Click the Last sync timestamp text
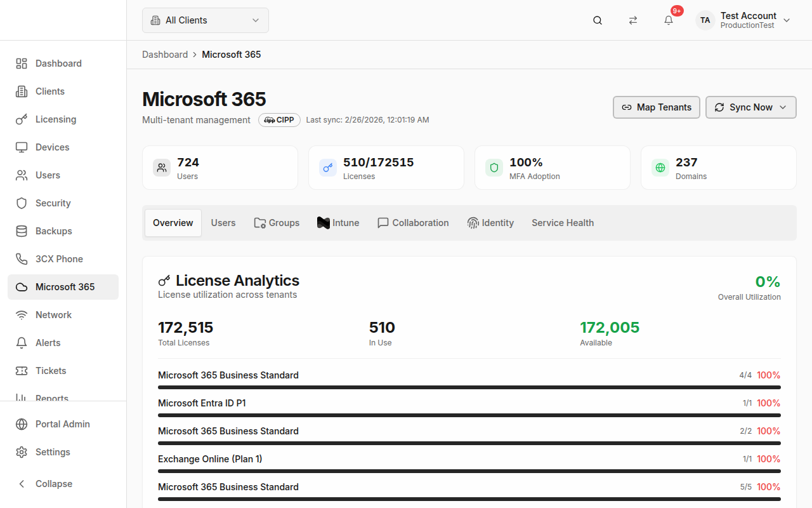The image size is (812, 508). [367, 120]
